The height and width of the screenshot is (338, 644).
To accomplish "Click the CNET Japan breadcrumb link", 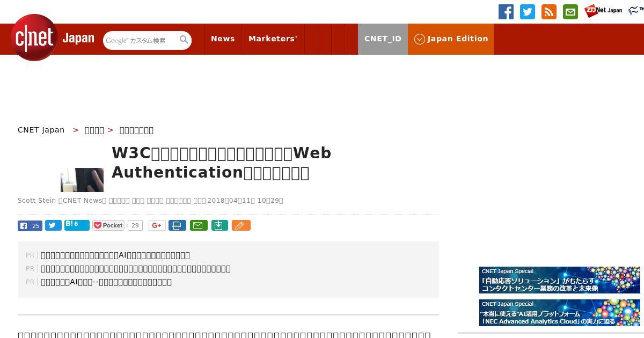I will pyautogui.click(x=41, y=130).
